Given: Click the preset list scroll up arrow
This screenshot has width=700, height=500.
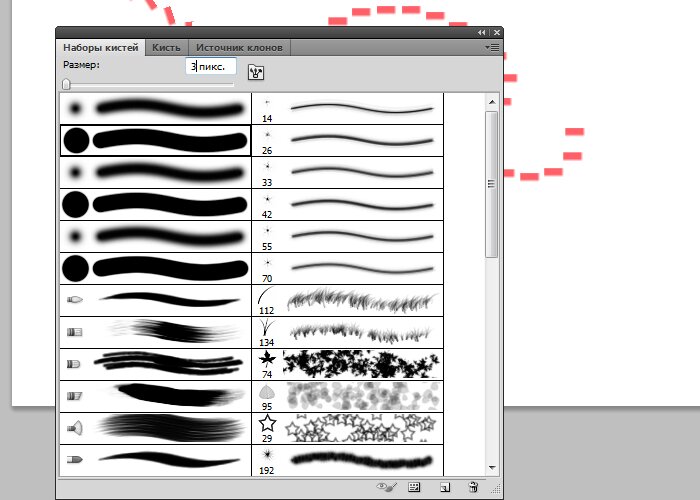Looking at the screenshot, I should click(492, 102).
